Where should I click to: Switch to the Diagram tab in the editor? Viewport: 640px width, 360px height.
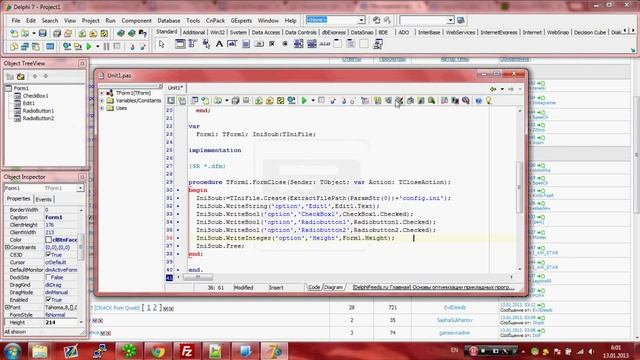(333, 287)
